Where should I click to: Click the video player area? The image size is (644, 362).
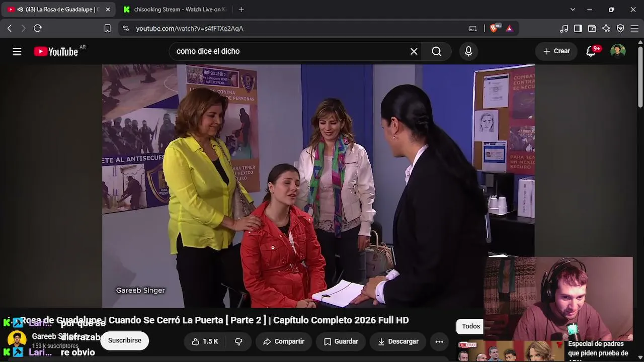318,186
